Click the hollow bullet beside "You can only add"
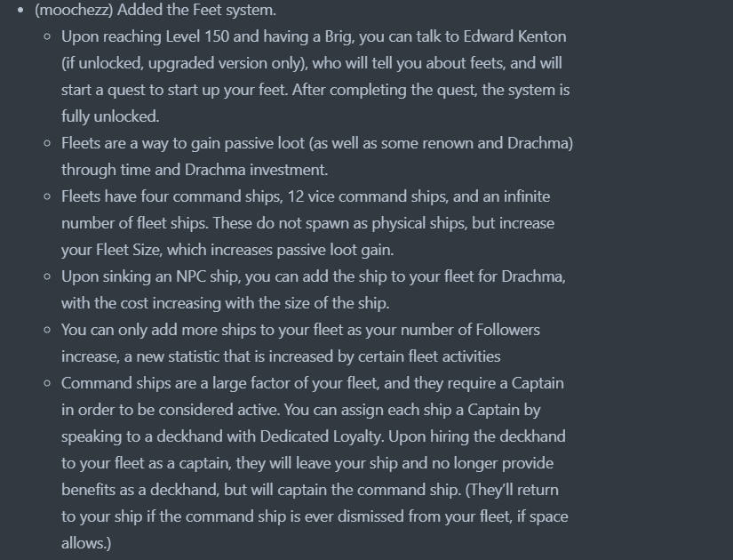 click(47, 331)
